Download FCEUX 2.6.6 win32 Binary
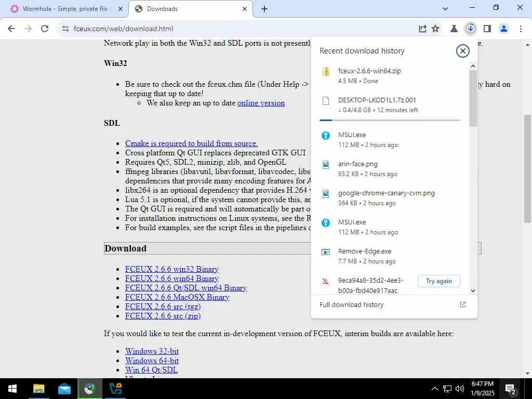This screenshot has height=399, width=532. [171, 269]
